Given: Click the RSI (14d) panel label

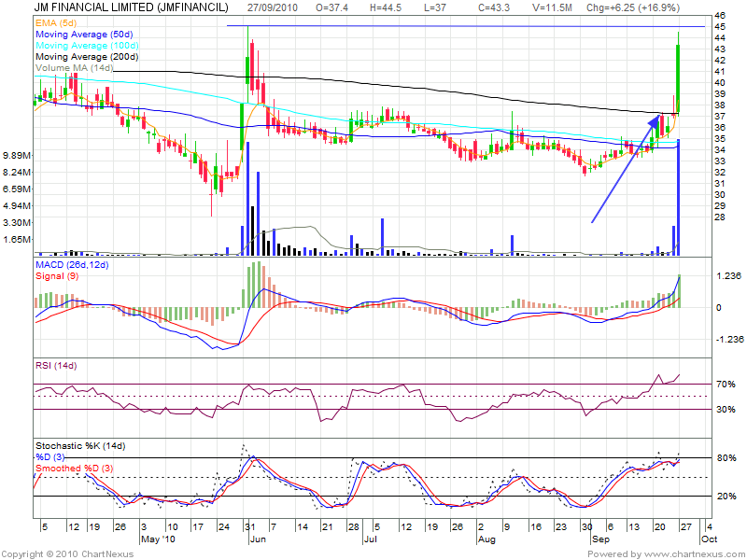Looking at the screenshot, I should coord(57,365).
